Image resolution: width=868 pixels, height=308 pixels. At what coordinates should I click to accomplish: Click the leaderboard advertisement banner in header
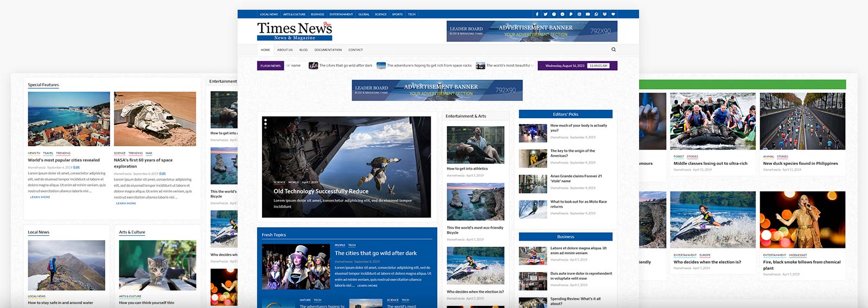(532, 31)
